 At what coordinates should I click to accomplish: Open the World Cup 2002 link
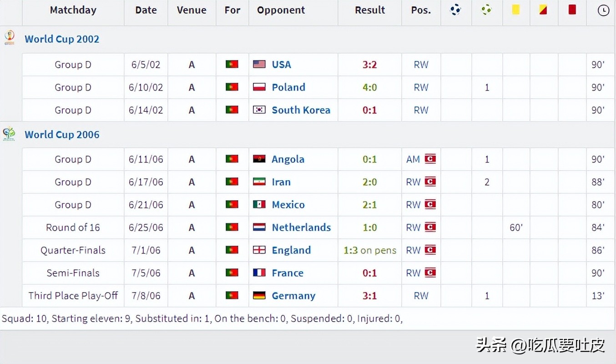pos(62,39)
